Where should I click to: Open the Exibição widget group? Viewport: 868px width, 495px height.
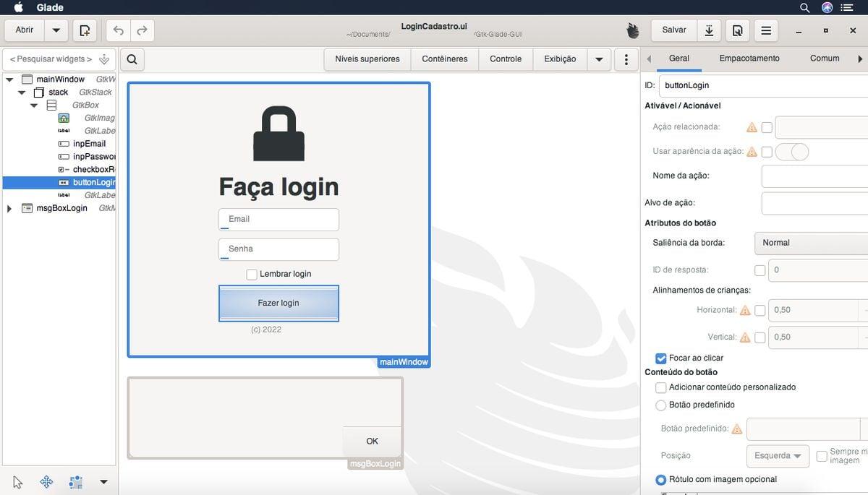point(560,59)
